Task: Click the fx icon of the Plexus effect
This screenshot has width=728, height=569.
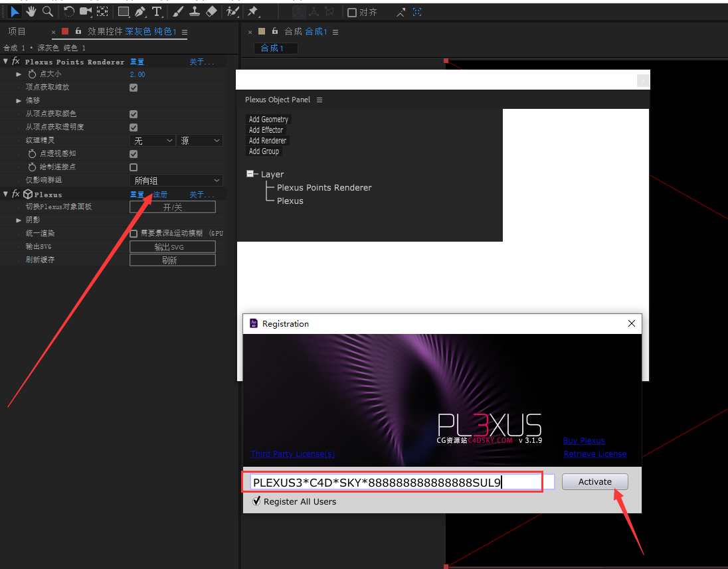Action: pos(16,194)
